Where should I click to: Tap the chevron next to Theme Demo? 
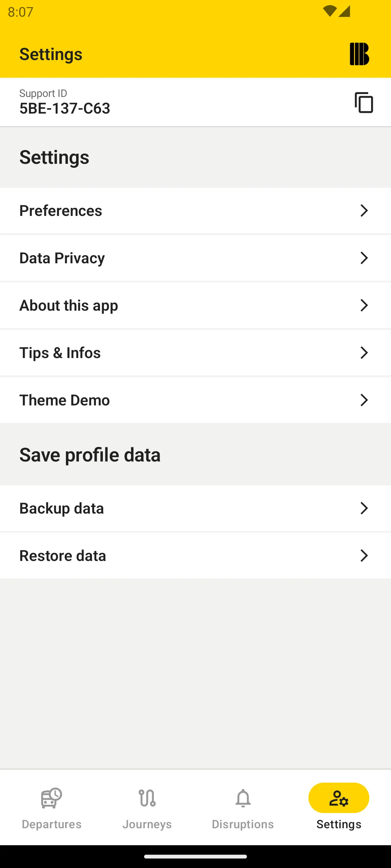364,400
